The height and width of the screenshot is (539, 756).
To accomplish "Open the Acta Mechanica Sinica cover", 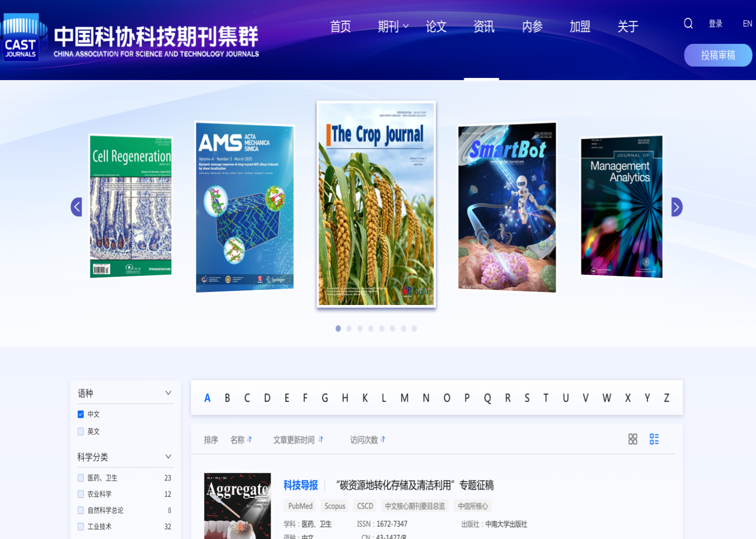I will (245, 207).
